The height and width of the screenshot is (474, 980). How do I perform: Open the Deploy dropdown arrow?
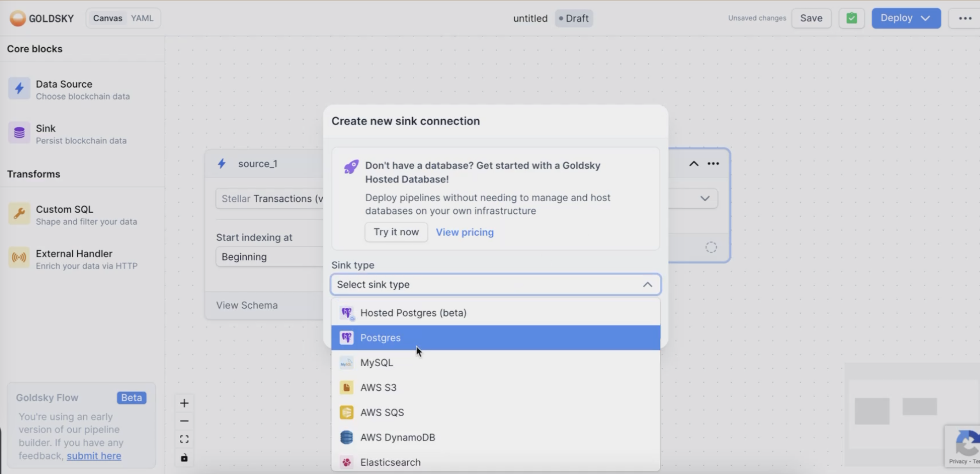[925, 18]
